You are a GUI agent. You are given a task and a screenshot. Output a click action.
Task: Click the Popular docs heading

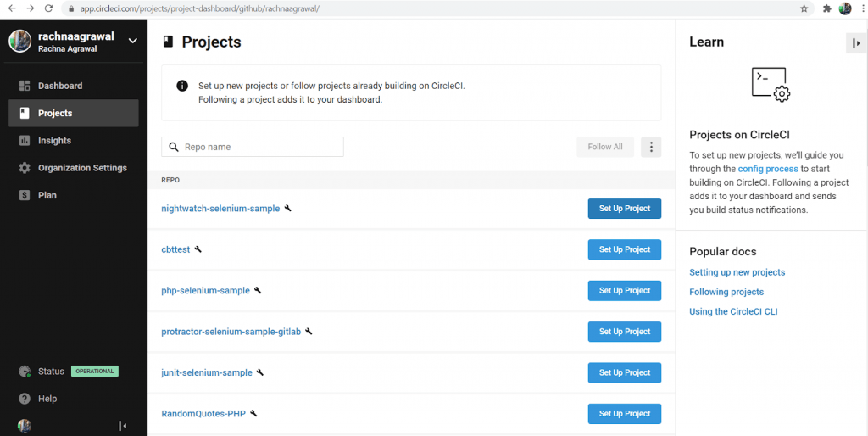tap(723, 252)
